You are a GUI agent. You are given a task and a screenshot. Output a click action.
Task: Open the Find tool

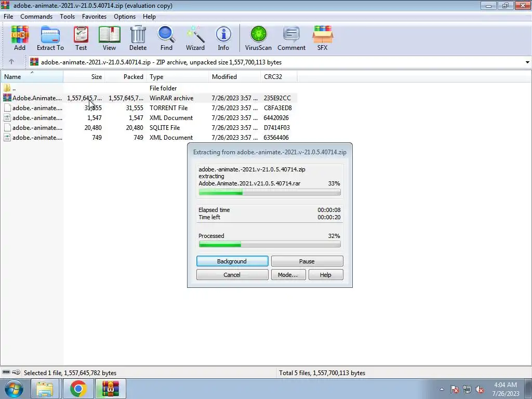point(166,38)
